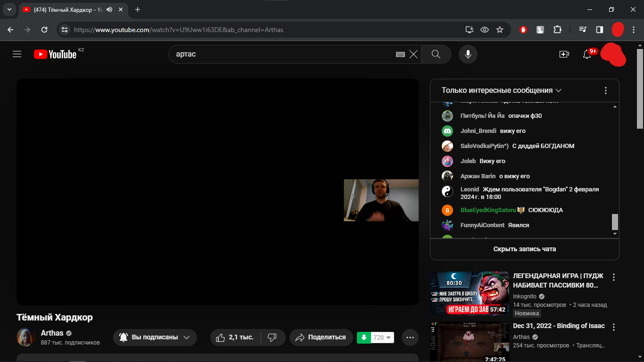The width and height of the screenshot is (644, 362).
Task: Open chat options three-dot menu
Action: pos(606,90)
